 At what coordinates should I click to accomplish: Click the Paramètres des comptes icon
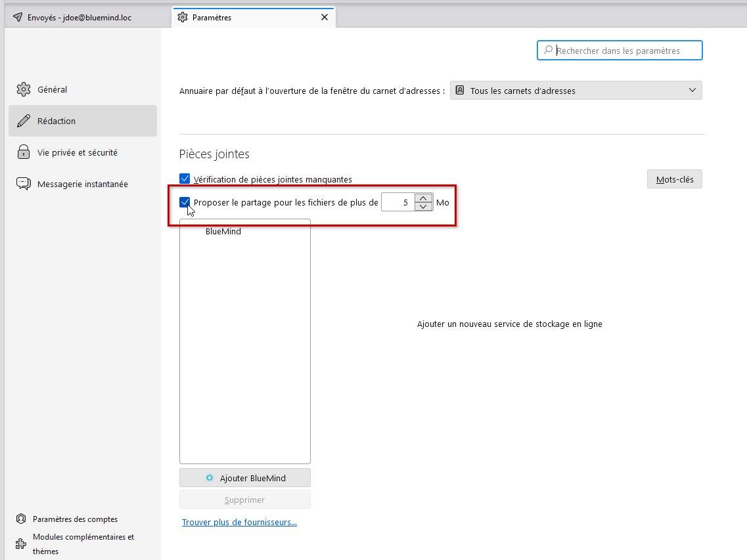(21, 519)
